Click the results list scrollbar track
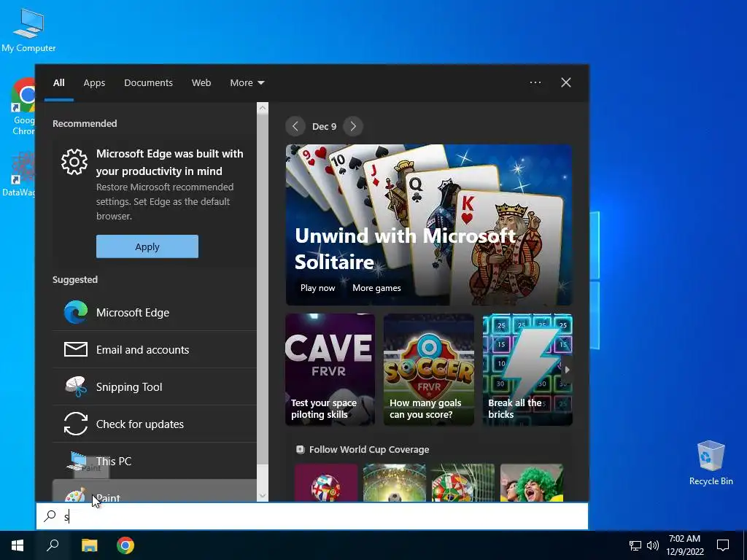The image size is (747, 560). [263, 302]
